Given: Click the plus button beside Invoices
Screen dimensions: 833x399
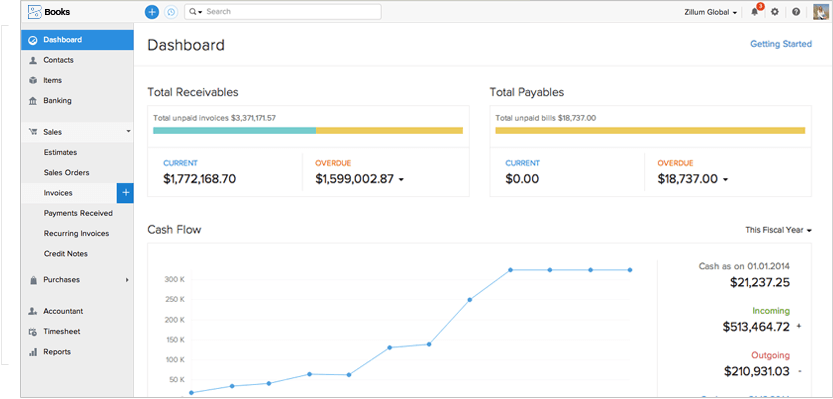Looking at the screenshot, I should pos(125,193).
